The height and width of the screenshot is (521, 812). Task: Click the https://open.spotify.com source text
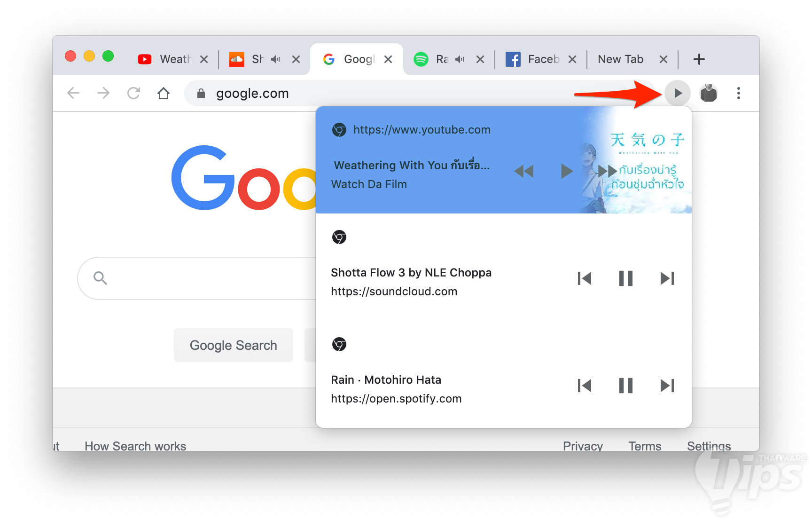[396, 399]
